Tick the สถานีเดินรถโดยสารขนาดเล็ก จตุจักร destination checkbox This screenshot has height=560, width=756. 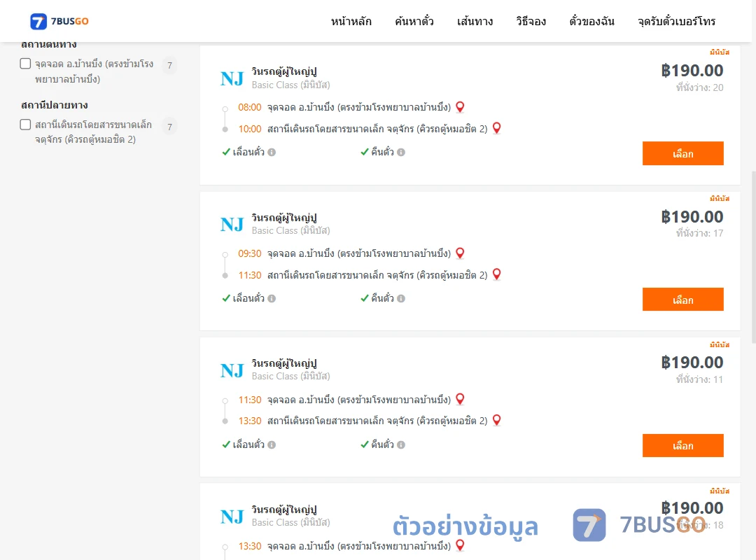pos(26,125)
